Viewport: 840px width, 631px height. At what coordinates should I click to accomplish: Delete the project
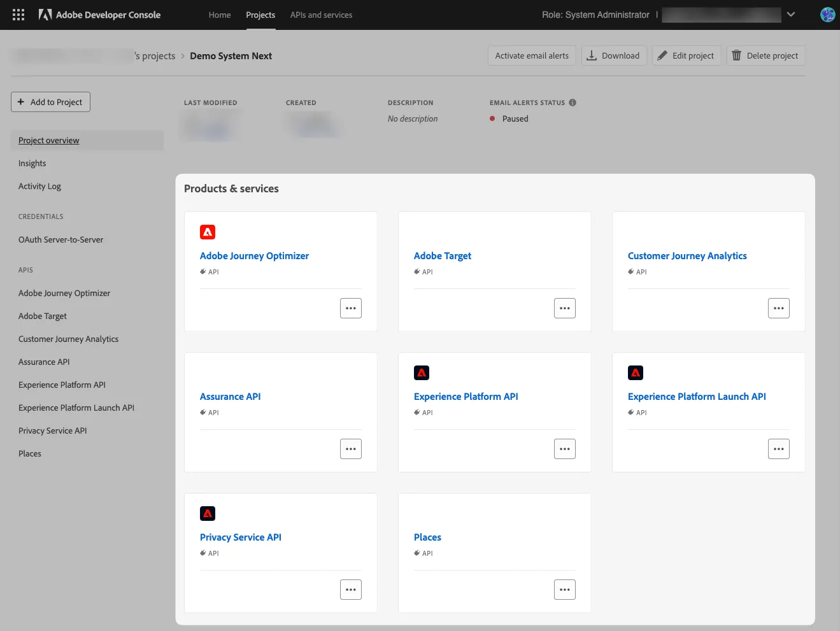click(766, 55)
